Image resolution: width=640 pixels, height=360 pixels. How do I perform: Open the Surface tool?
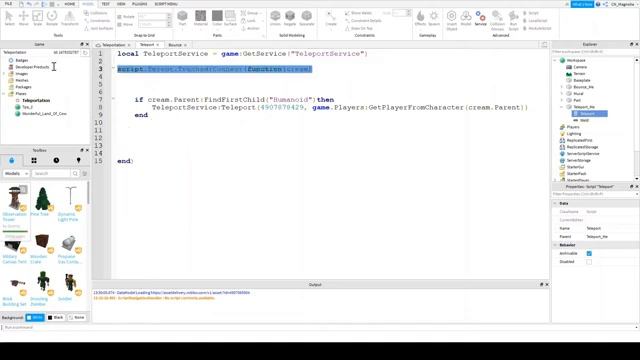click(230, 18)
